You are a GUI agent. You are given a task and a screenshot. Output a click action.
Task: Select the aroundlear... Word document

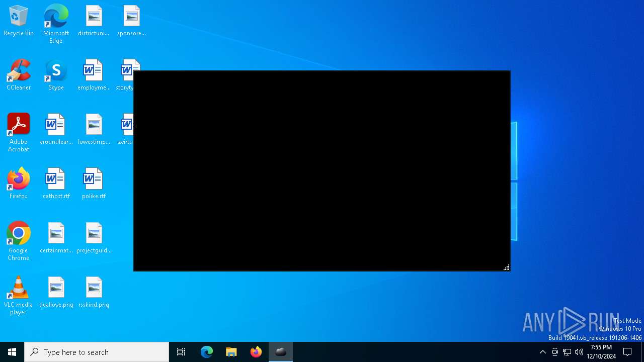(56, 129)
